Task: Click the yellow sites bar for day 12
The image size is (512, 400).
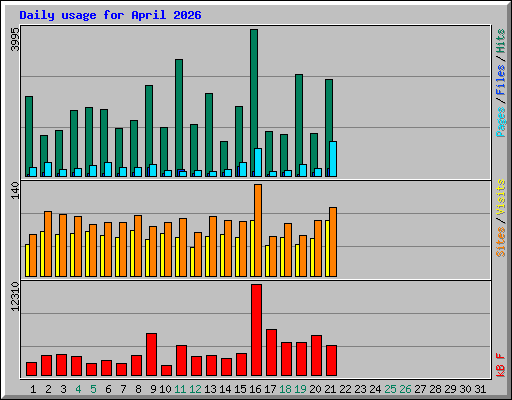Action: coord(192,262)
